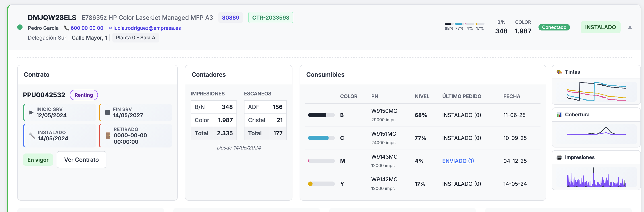Click the envelope icon before the email address

click(110, 28)
